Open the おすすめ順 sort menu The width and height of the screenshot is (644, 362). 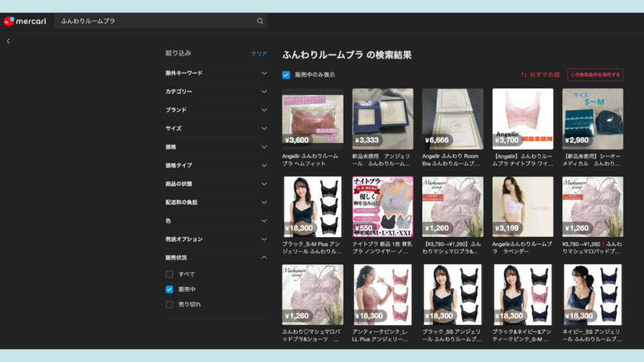(x=540, y=74)
